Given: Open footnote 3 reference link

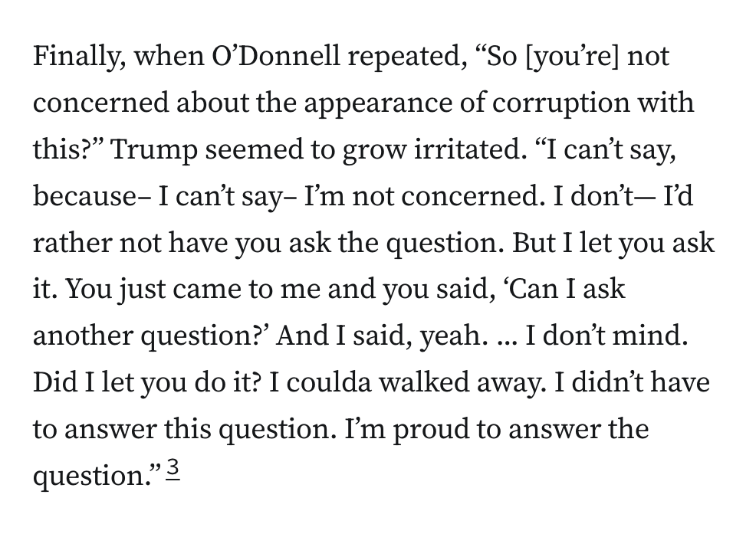Looking at the screenshot, I should click(x=172, y=468).
